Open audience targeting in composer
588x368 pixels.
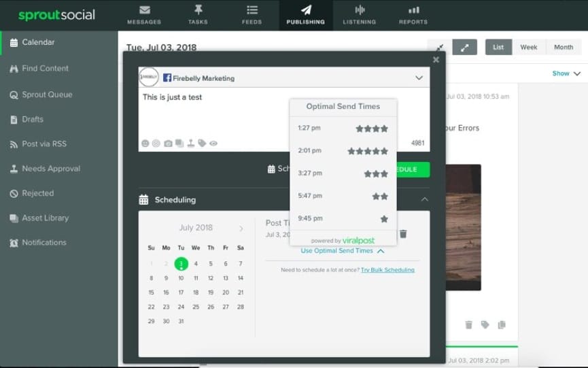coord(156,144)
